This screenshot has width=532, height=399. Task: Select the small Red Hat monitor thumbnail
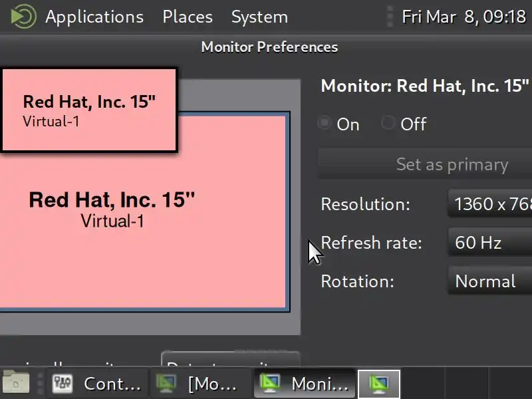tap(89, 110)
